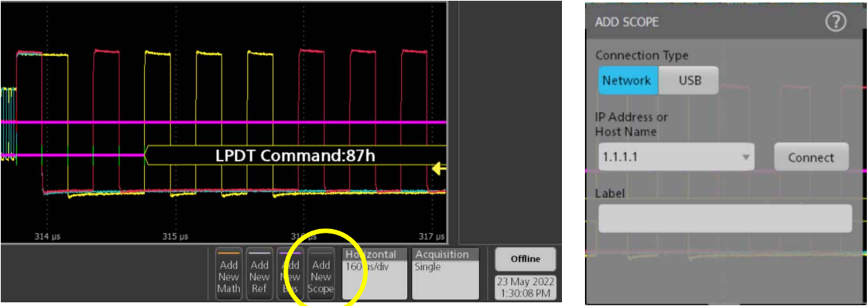Open help via the question mark icon
The height and width of the screenshot is (306, 868).
tap(835, 22)
